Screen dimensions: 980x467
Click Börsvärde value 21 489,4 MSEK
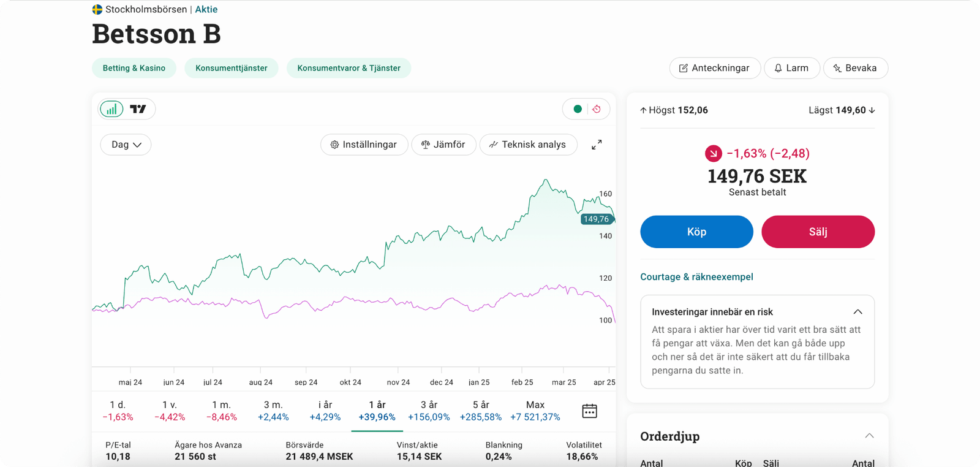[x=319, y=457]
